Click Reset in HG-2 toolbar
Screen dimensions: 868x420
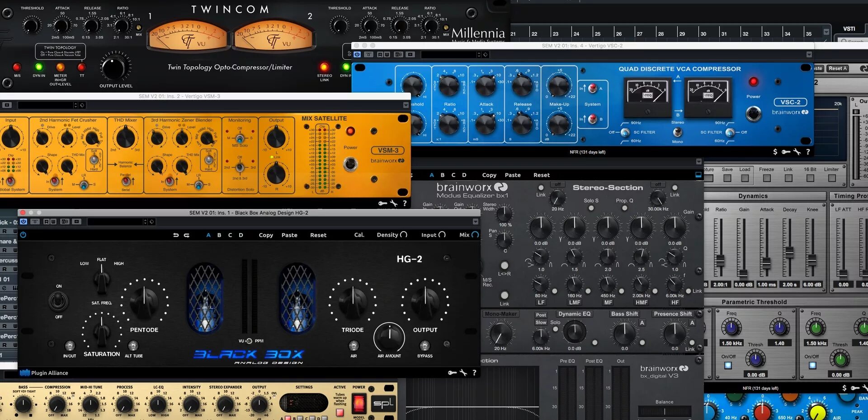click(318, 235)
